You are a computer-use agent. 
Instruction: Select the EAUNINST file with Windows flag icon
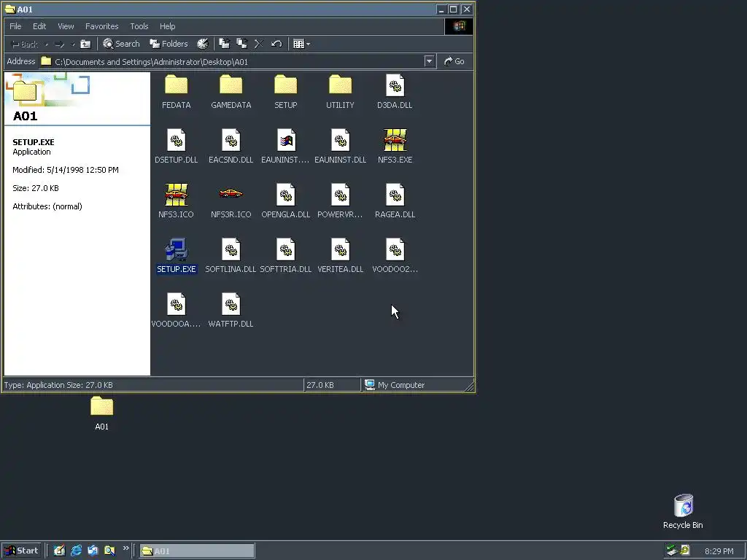[286, 147]
